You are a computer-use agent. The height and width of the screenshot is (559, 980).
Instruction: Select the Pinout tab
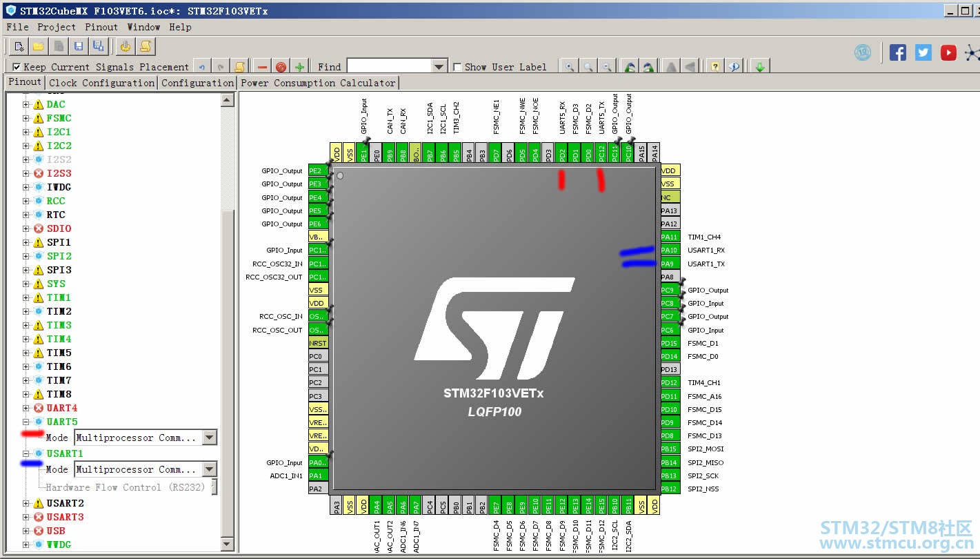(25, 82)
